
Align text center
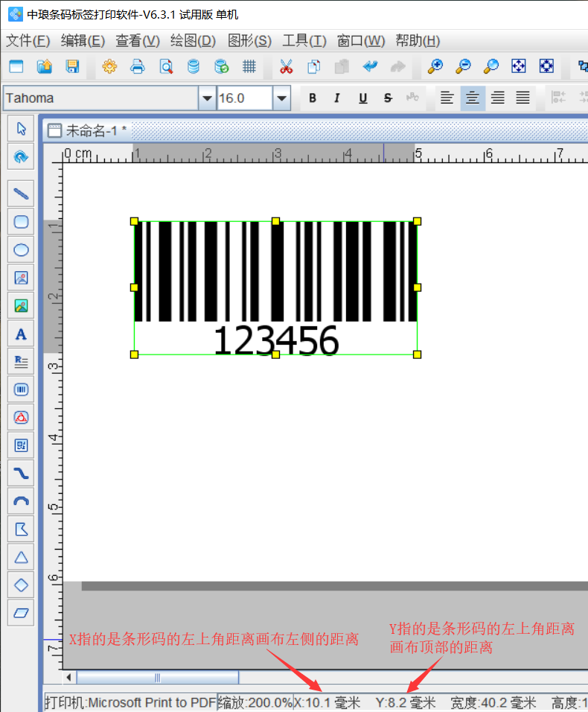473,98
